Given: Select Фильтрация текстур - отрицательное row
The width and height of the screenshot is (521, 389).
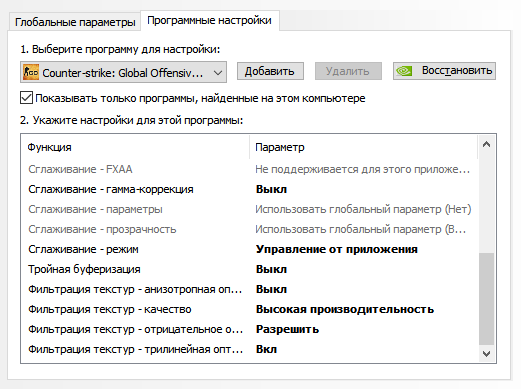Looking at the screenshot, I should (x=250, y=329).
